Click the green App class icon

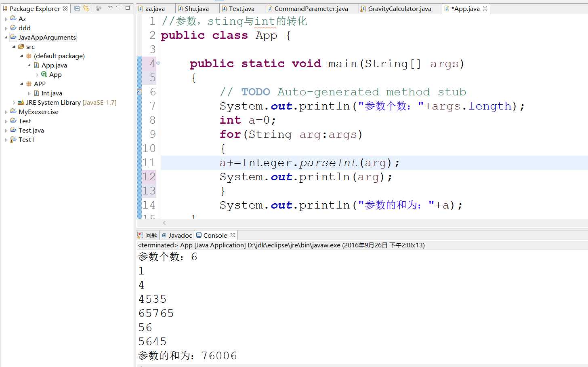click(x=44, y=74)
